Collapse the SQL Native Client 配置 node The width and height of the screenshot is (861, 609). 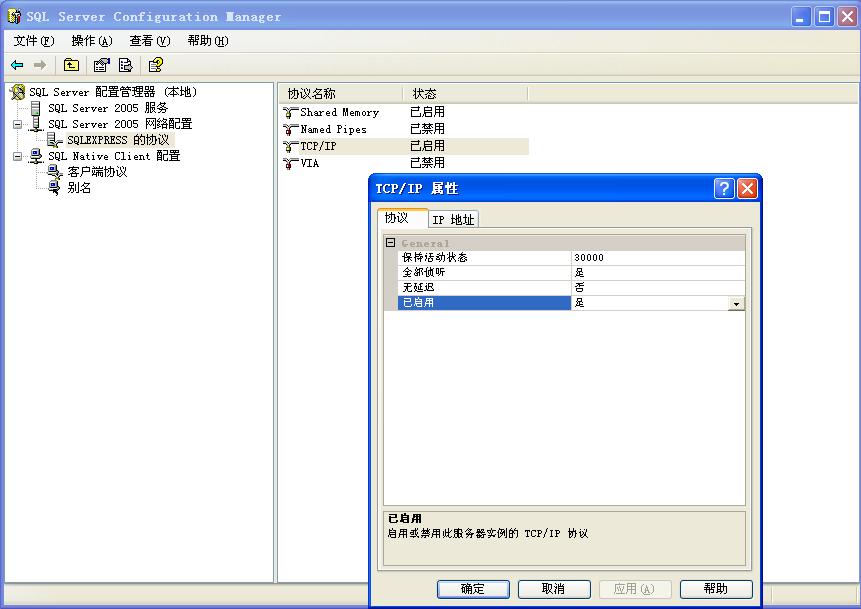[18, 157]
